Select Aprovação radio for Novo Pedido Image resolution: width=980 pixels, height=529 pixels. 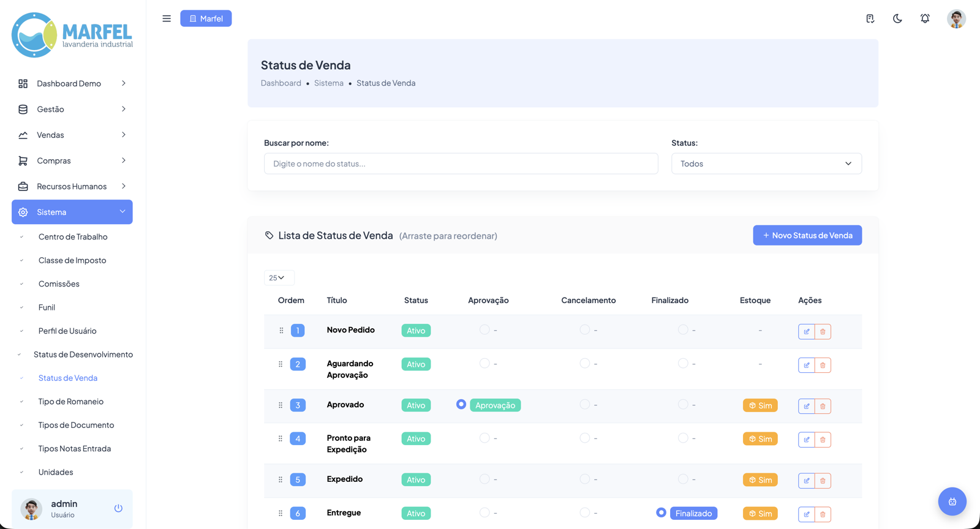[484, 329]
